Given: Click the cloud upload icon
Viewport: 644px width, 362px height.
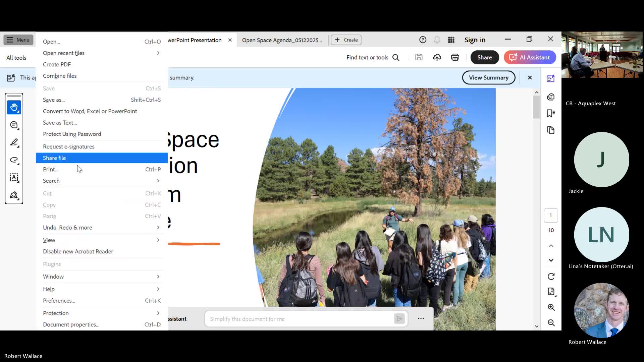Looking at the screenshot, I should [437, 57].
